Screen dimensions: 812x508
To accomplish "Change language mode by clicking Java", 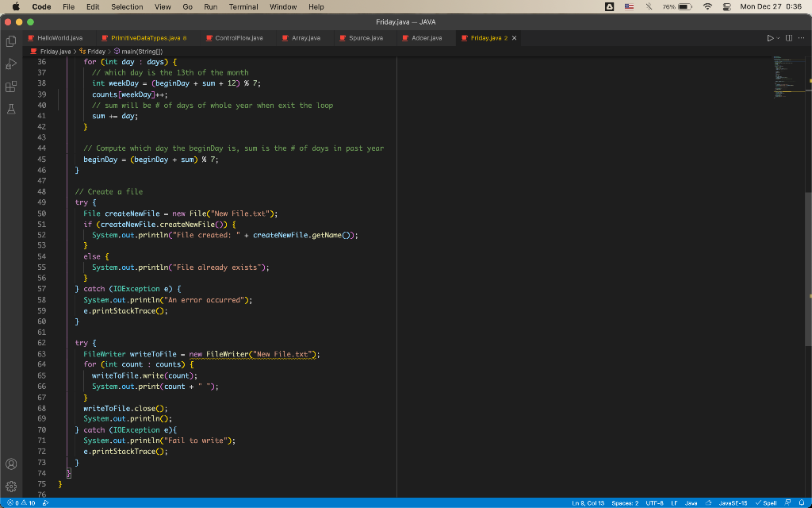I will (x=690, y=502).
